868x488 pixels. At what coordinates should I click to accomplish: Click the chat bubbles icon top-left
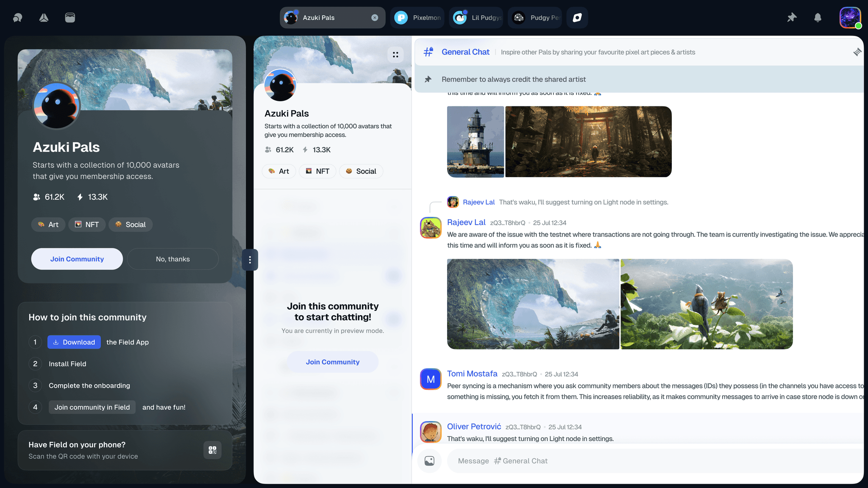point(17,17)
